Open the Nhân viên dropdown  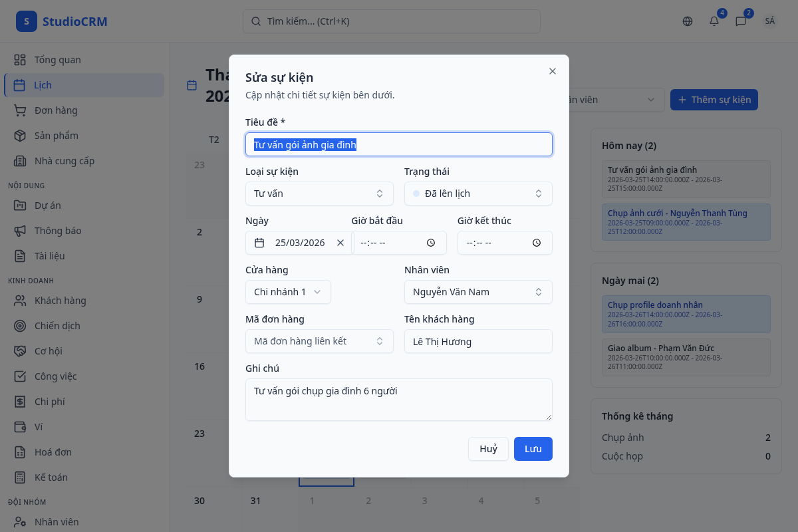(x=478, y=292)
